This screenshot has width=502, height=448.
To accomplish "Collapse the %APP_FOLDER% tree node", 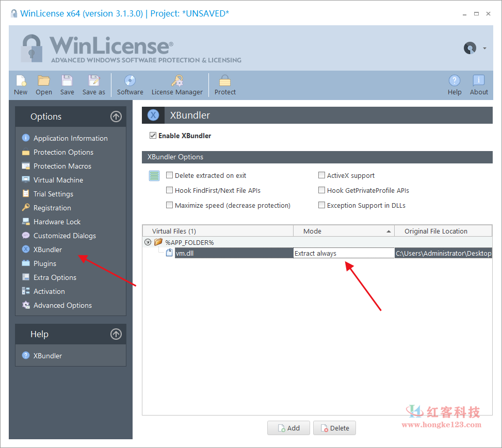I will pos(148,242).
